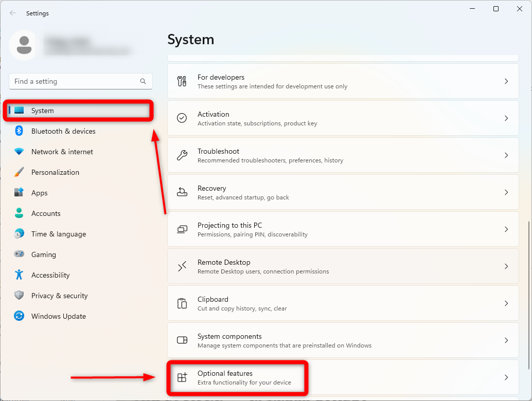Click the Accessibility figure icon

pyautogui.click(x=19, y=275)
